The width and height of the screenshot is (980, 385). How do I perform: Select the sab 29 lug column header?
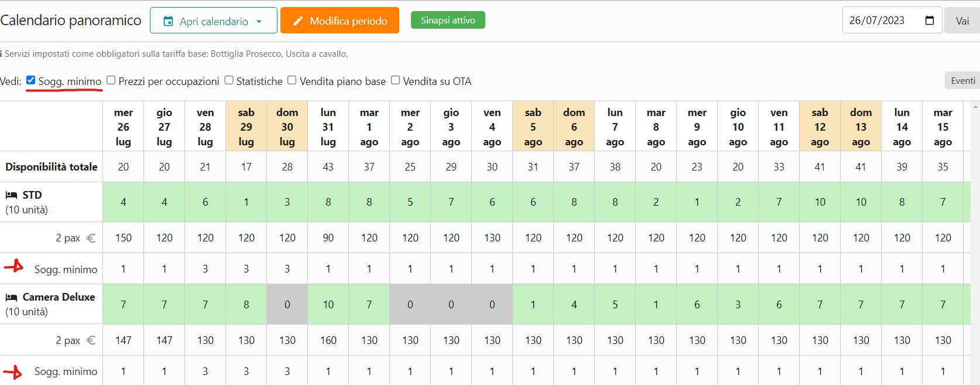246,127
